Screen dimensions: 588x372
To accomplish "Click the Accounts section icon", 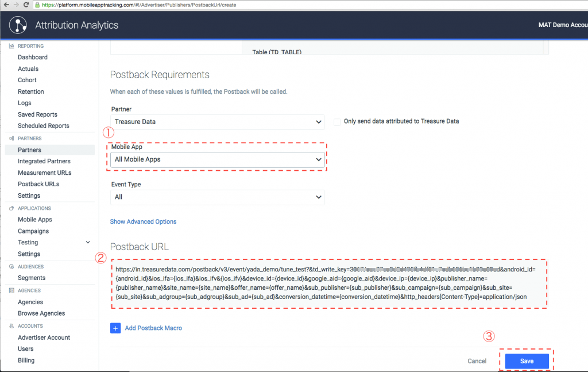I will 11,326.
